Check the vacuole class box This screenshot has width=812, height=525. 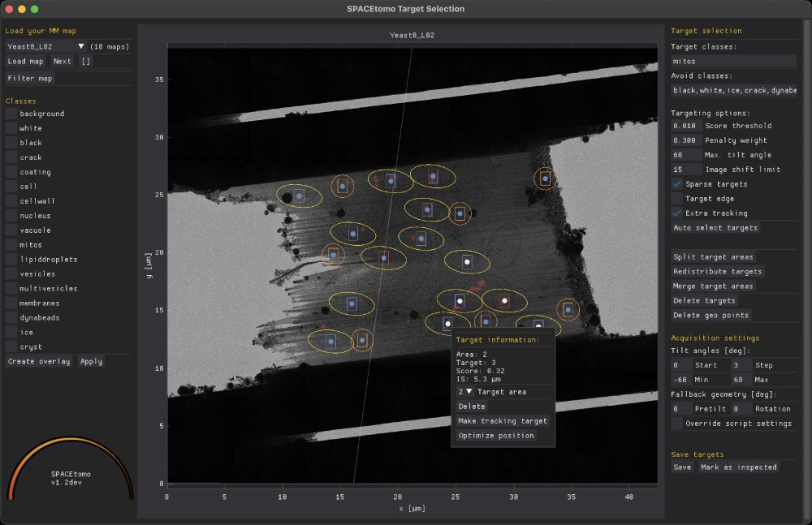coord(11,230)
